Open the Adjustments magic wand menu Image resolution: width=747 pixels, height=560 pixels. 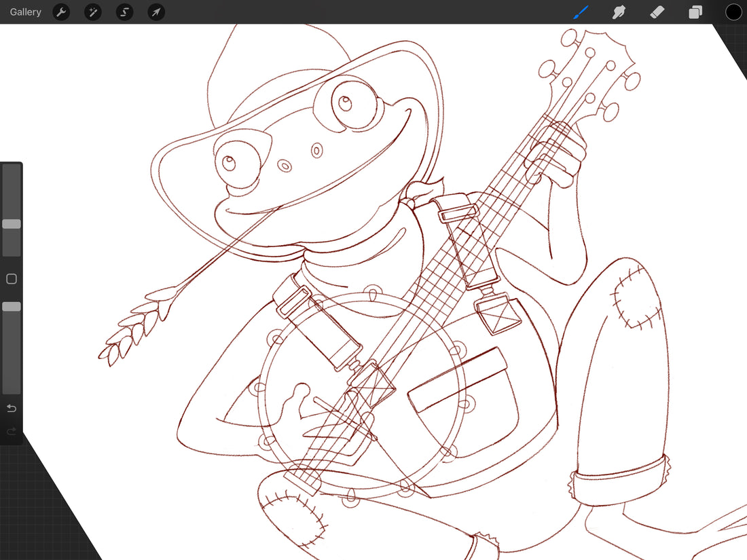coord(93,12)
